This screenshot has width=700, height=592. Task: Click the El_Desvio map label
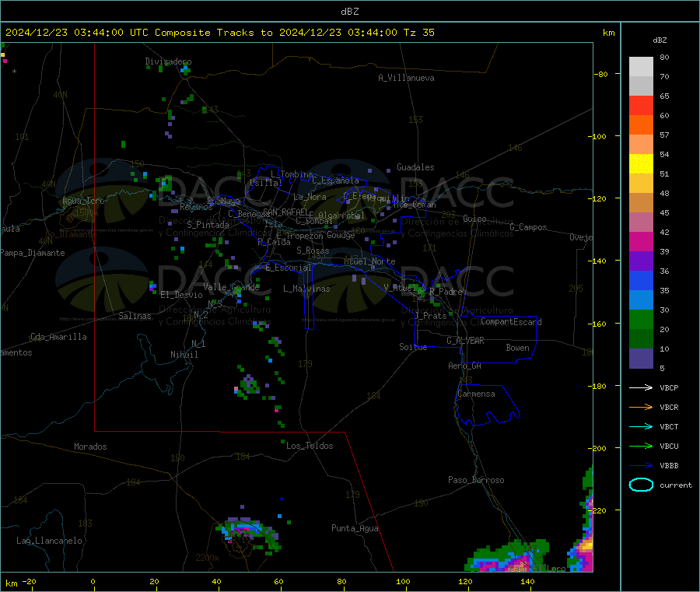(x=181, y=295)
